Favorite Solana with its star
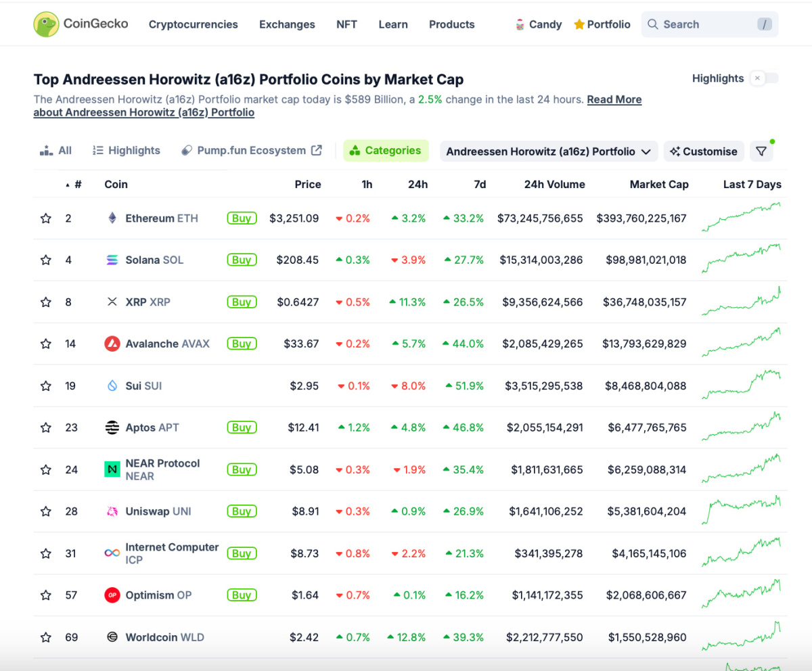This screenshot has height=671, width=812. [x=46, y=260]
